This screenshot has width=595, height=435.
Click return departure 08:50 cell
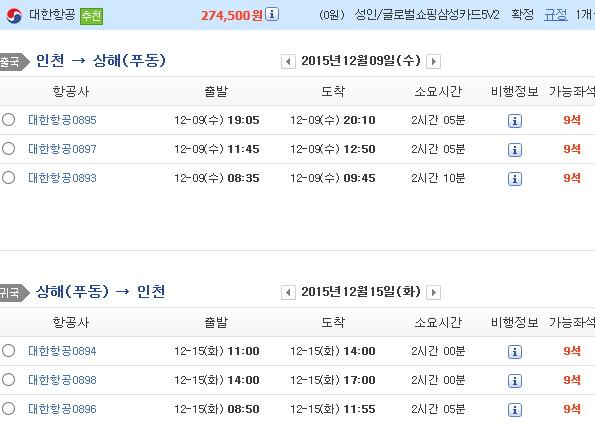[x=217, y=409]
